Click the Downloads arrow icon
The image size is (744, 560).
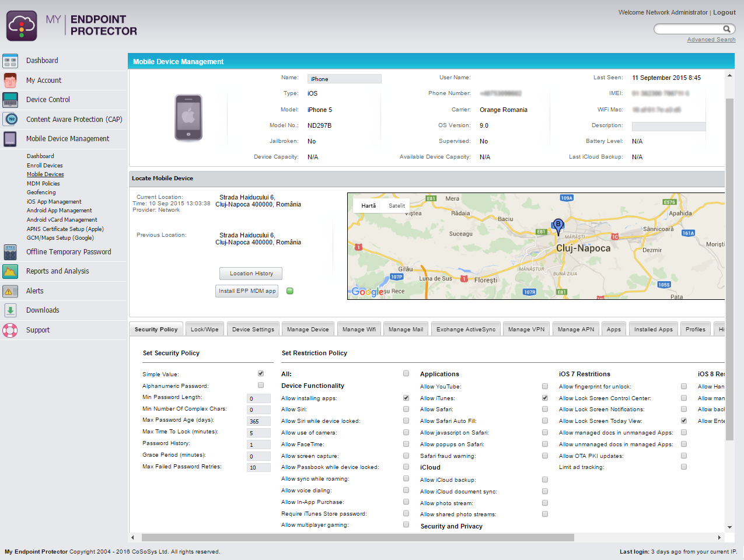click(11, 310)
